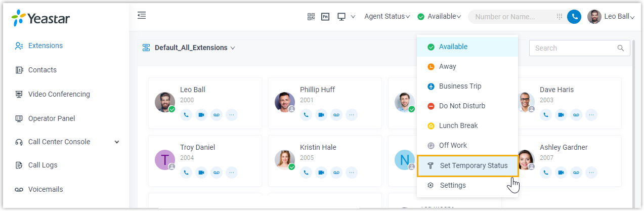Call Troy Daniel with the phone icon

pos(186,173)
